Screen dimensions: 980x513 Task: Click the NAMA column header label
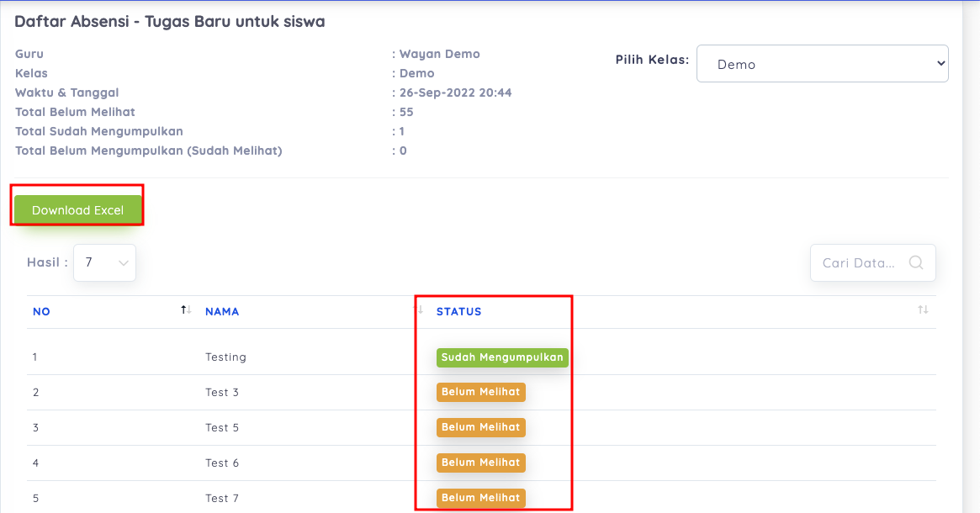222,311
